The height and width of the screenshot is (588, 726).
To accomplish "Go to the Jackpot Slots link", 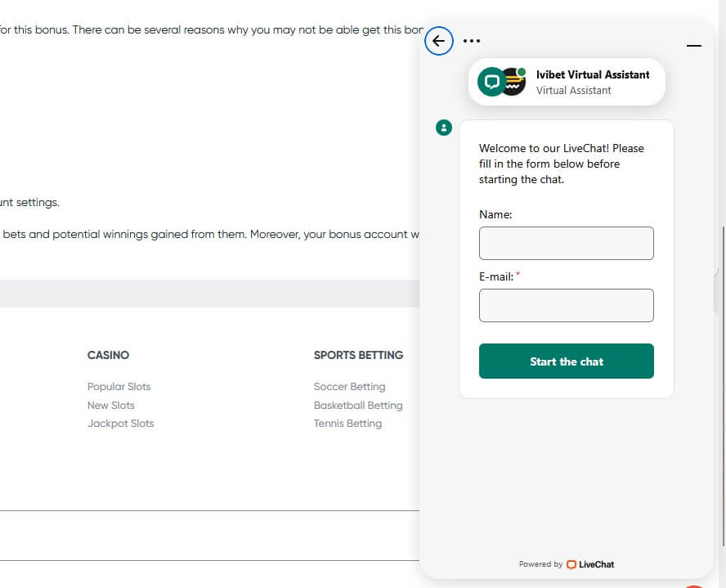I will coord(121,424).
